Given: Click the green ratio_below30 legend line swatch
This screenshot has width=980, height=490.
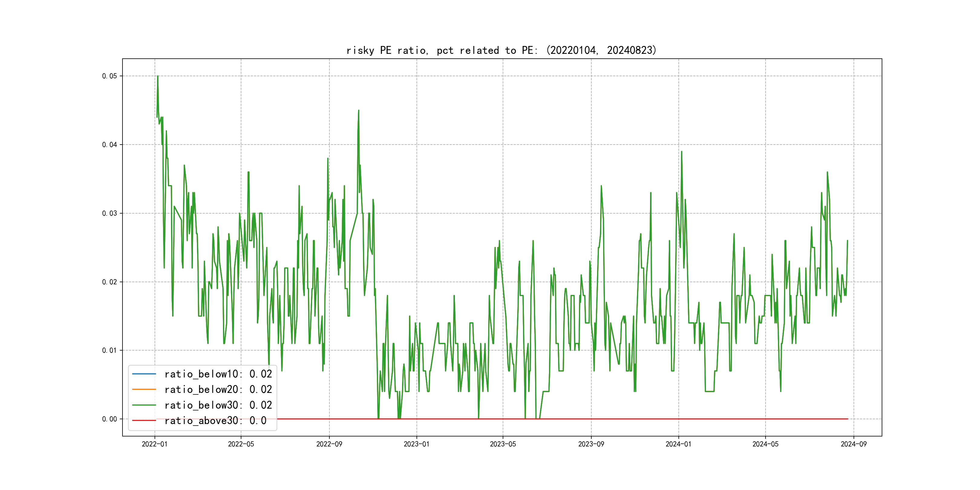Looking at the screenshot, I should point(144,405).
